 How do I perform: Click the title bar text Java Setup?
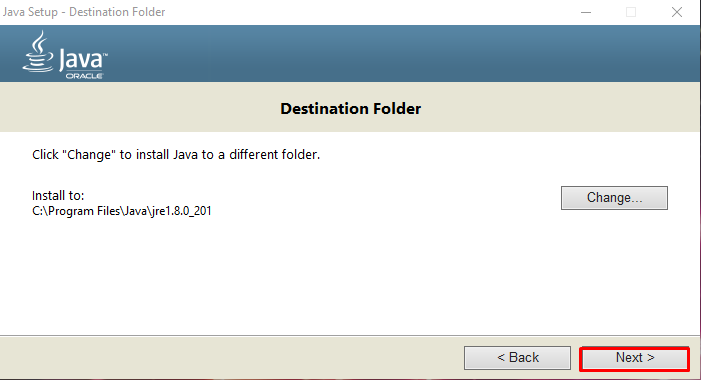click(x=30, y=12)
